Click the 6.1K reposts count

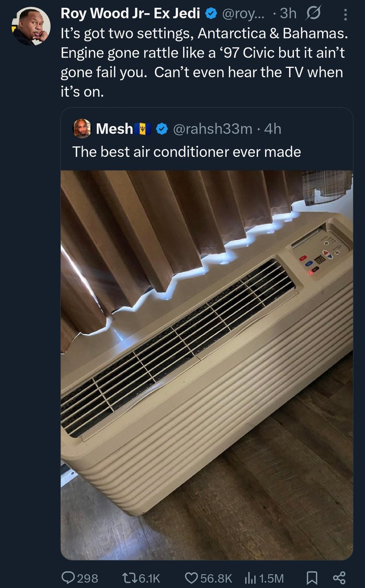click(149, 578)
